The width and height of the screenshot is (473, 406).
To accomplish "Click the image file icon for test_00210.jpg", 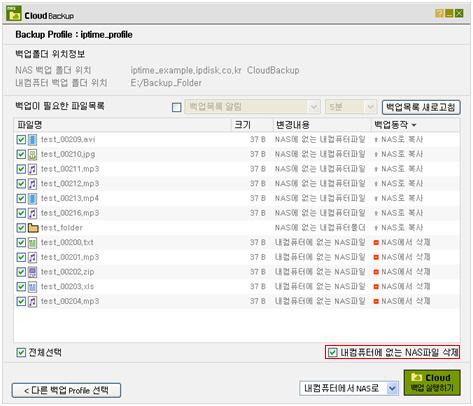I will (x=32, y=154).
